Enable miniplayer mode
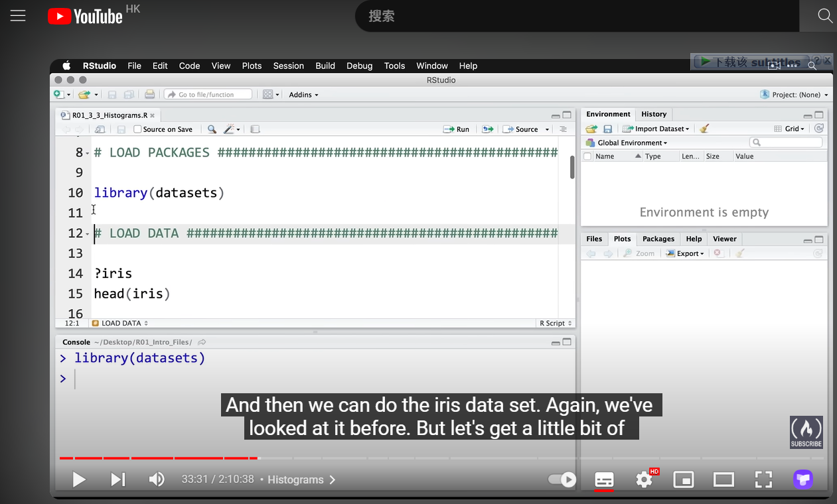Viewport: 837px width, 504px height. (684, 479)
